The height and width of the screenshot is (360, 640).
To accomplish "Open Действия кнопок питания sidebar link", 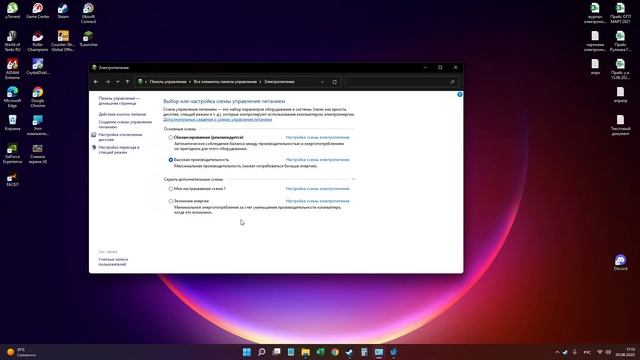I will pos(122,114).
